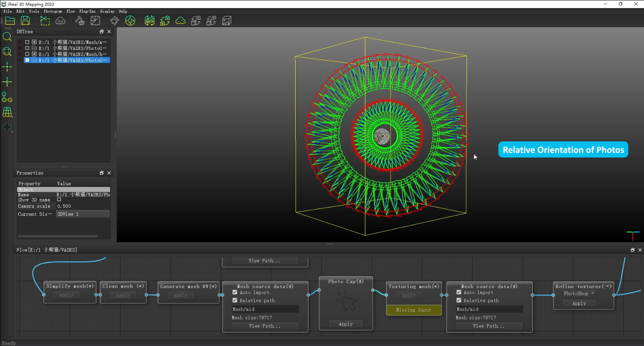Select the magnifier zoom tool in sidebar
Image resolution: width=644 pixels, height=346 pixels.
[7, 37]
